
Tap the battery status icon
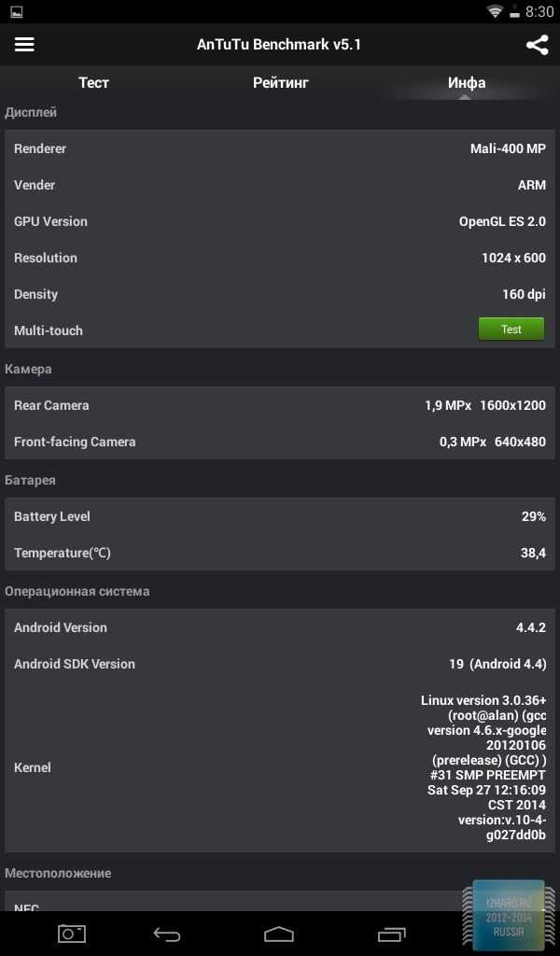click(x=515, y=11)
